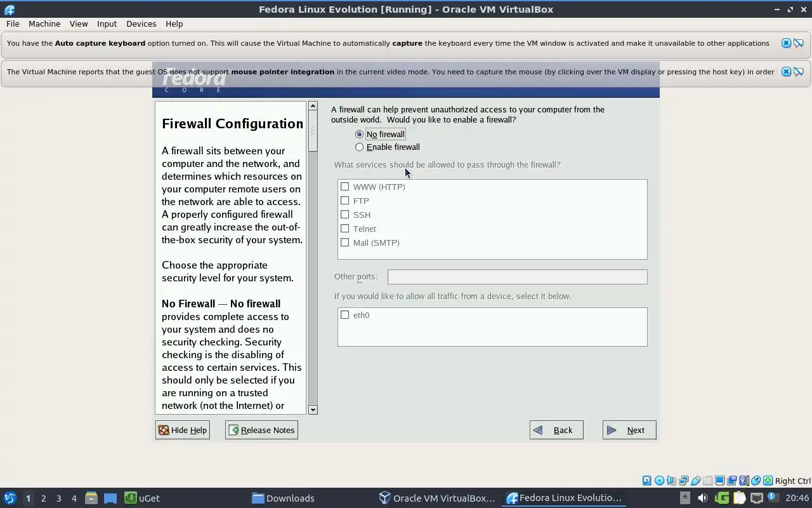812x508 pixels.
Task: Select the Enable firewall option
Action: pyautogui.click(x=388, y=147)
